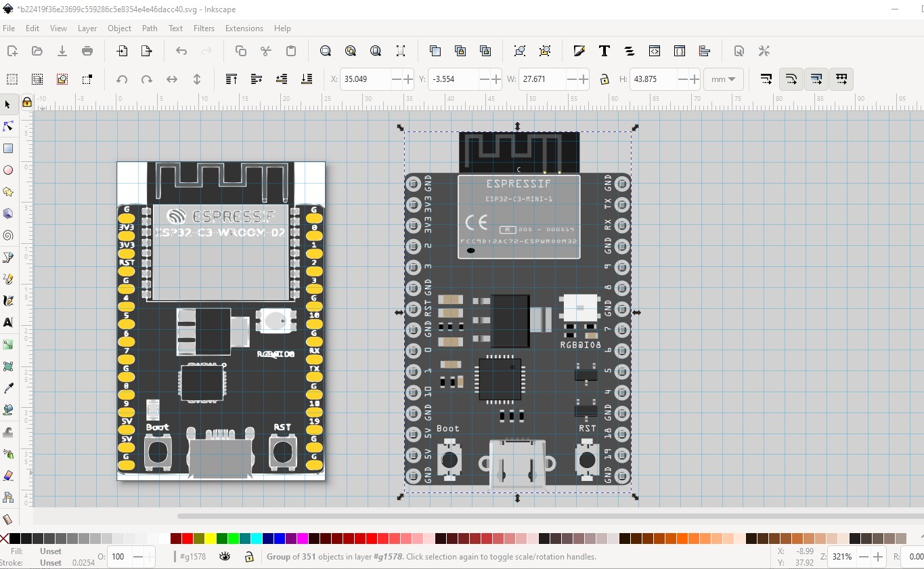Pick the yellow palette swatch
This screenshot has width=924, height=569.
pos(211,539)
